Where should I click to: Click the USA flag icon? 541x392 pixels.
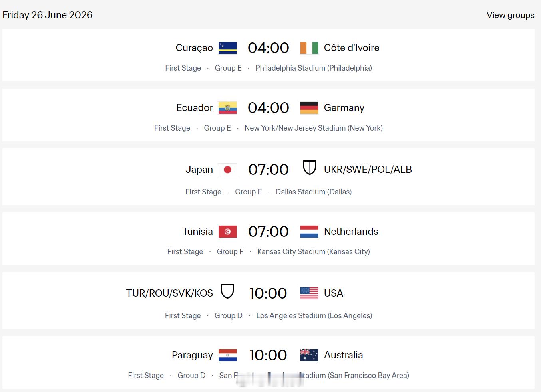(x=309, y=293)
